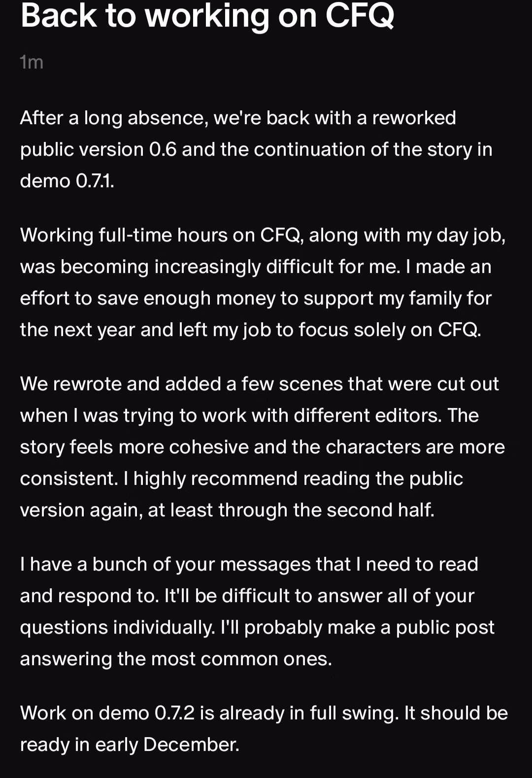The width and height of the screenshot is (532, 778).
Task: Click the post title "Back to working on CFQ"
Action: 207,16
